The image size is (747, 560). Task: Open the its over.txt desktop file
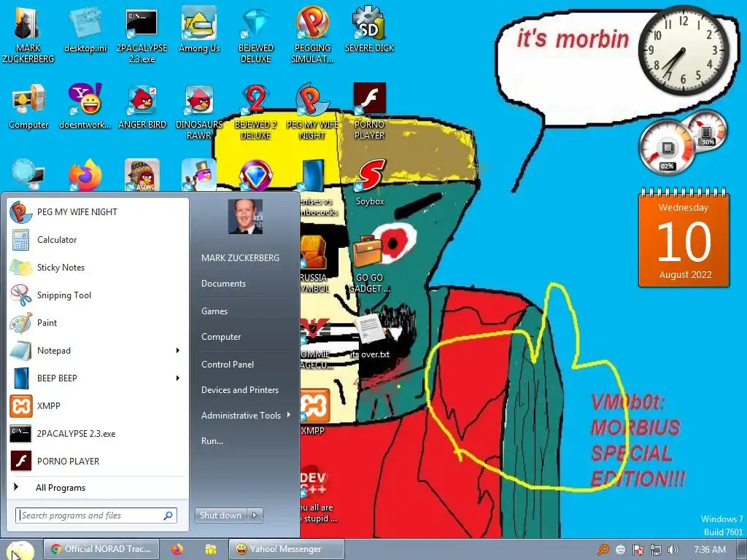tap(370, 335)
